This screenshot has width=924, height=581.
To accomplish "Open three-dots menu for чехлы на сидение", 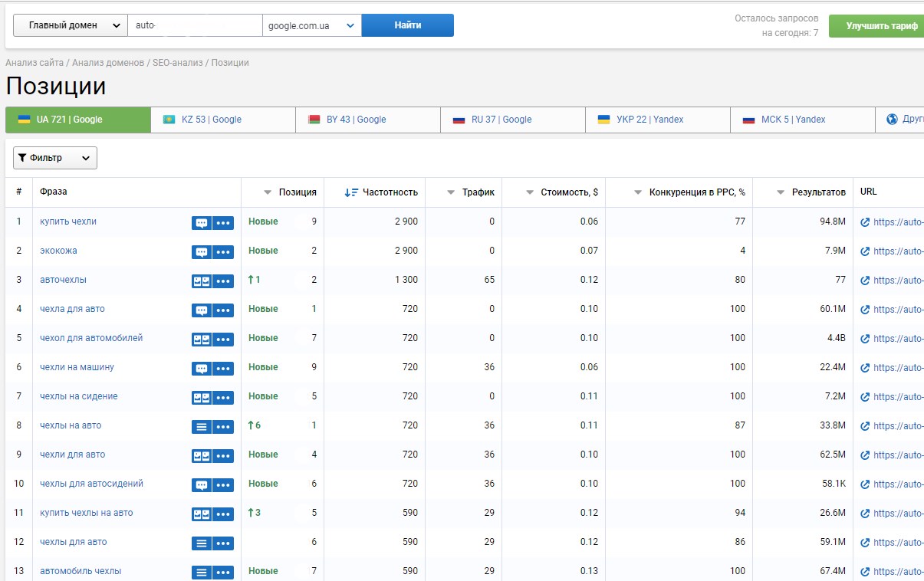I will (223, 398).
